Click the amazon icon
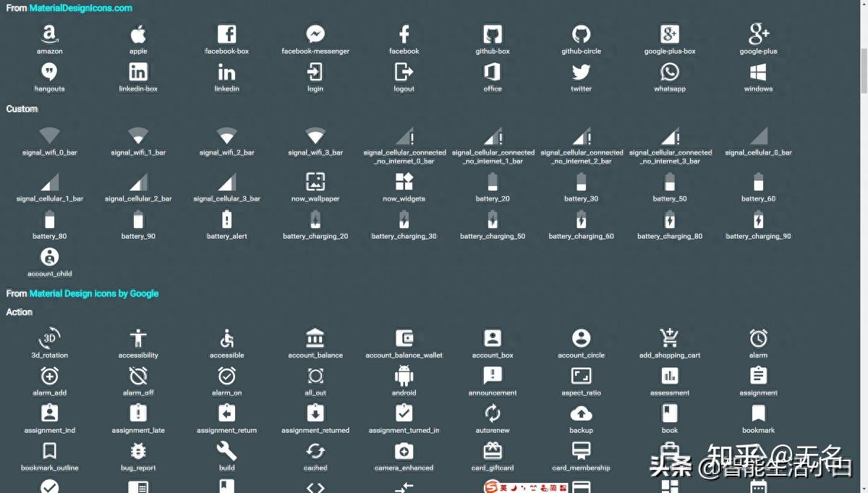Image resolution: width=868 pixels, height=493 pixels. coord(49,34)
